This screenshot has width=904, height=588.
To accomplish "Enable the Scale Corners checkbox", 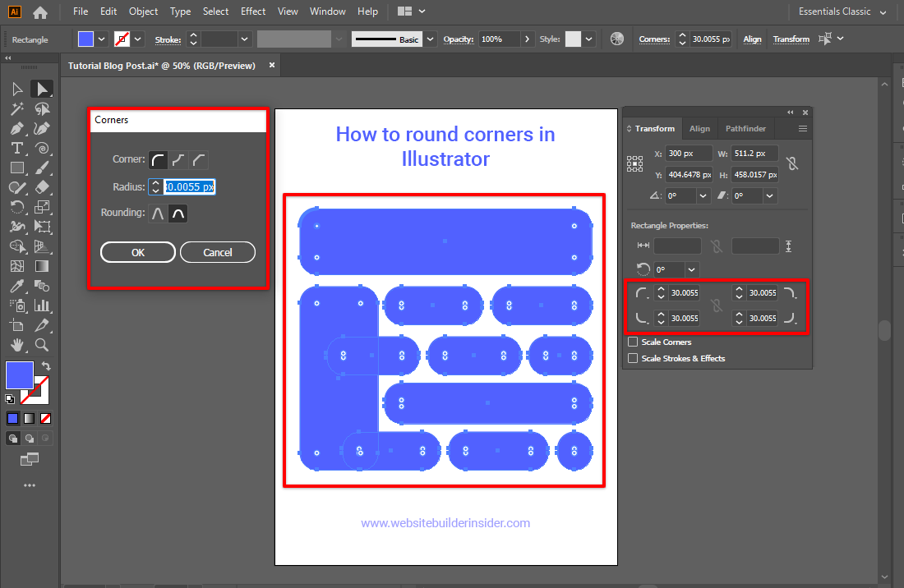I will [x=633, y=342].
